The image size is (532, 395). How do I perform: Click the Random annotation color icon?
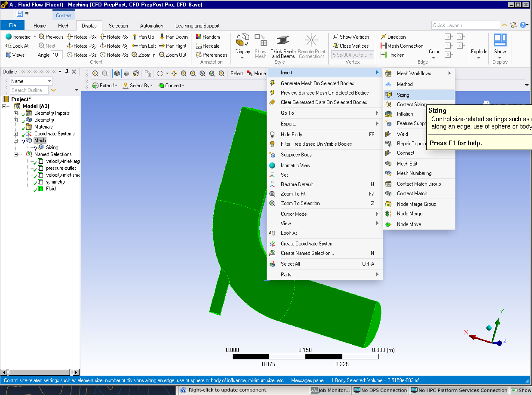pos(199,37)
